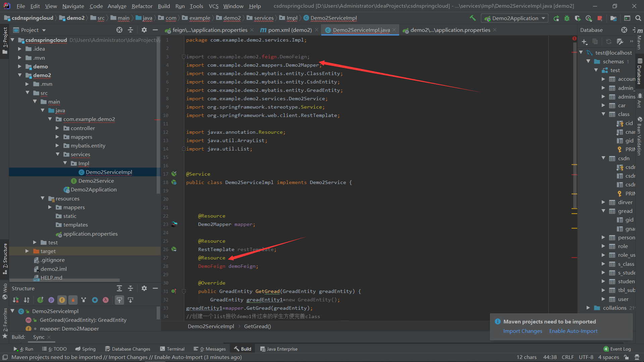Rerun Demo2Application with the green arrow icon
Image resolution: width=644 pixels, height=362 pixels.
[556, 18]
